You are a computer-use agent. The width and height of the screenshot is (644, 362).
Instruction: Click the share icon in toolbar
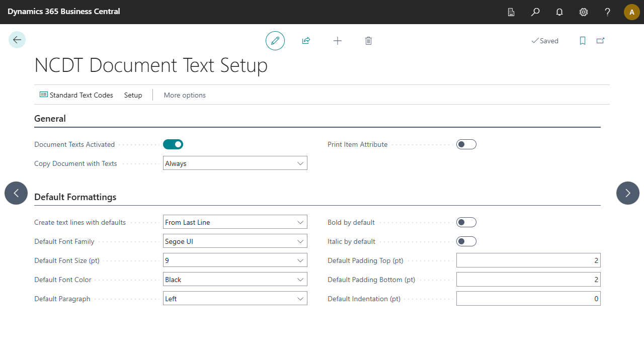click(306, 41)
